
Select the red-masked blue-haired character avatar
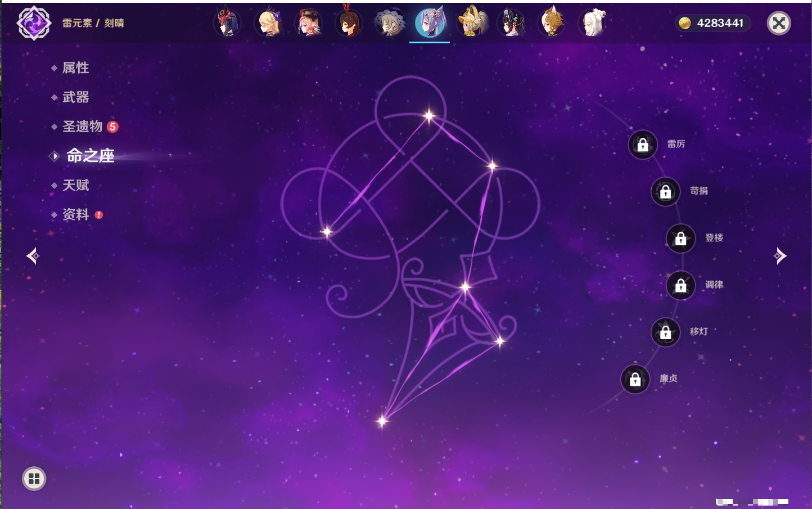click(x=227, y=23)
